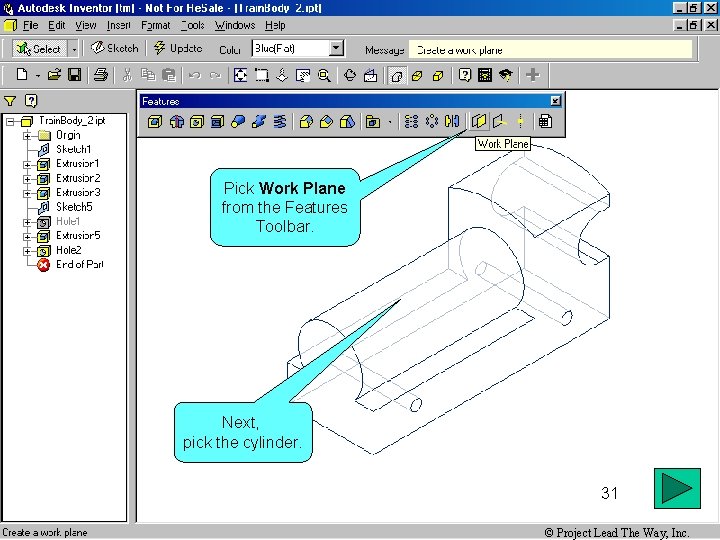Open the Format menu
Viewport: 720px width, 540px height.
click(x=155, y=25)
